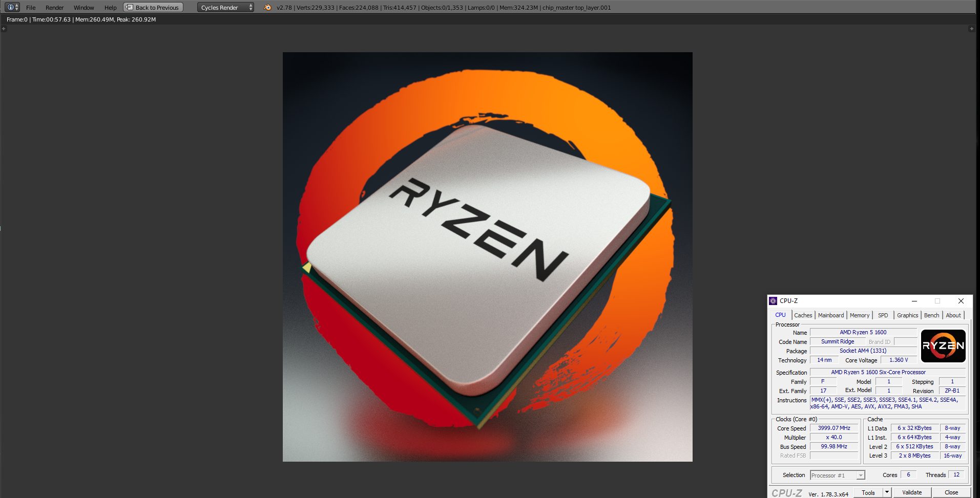Click the top-right area split corner widget
980x498 pixels.
pyautogui.click(x=971, y=29)
